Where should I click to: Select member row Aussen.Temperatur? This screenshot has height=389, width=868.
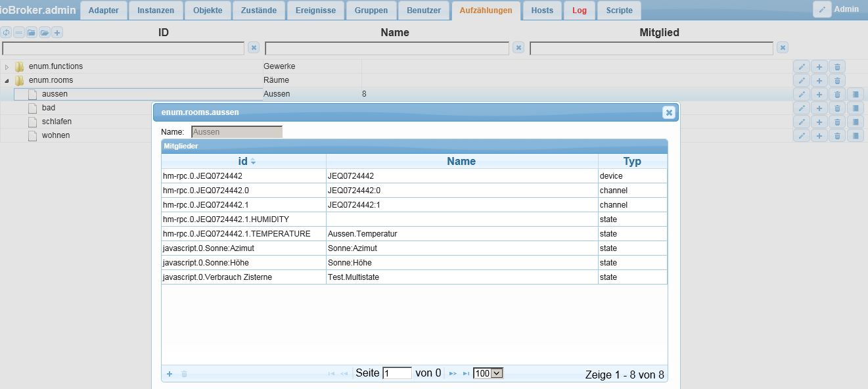[414, 234]
